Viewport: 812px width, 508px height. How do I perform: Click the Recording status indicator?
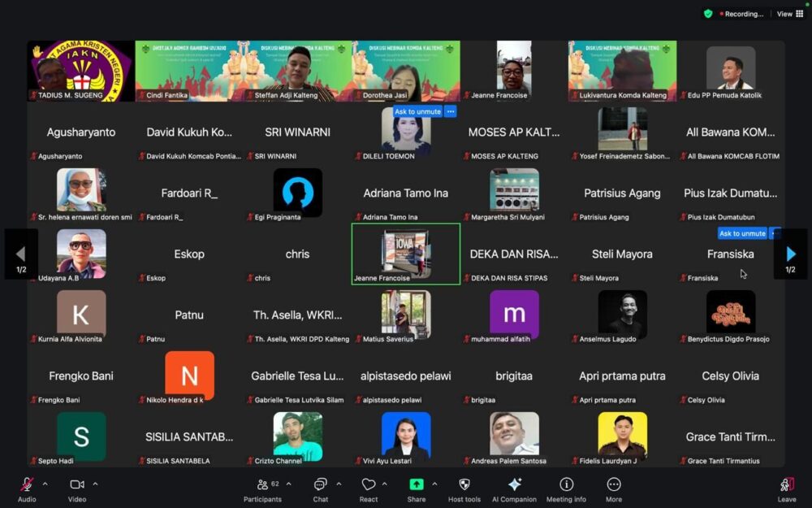[x=741, y=14]
